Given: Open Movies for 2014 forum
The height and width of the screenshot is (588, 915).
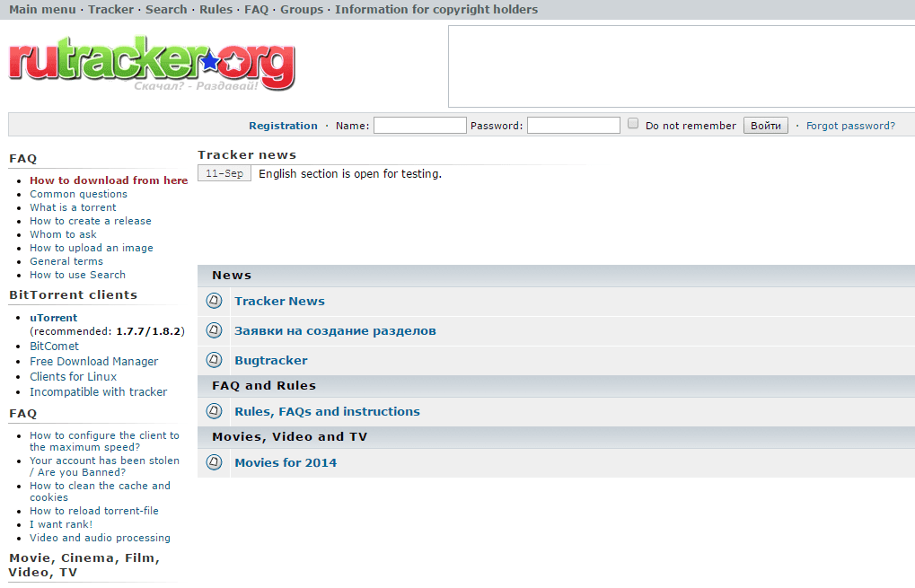Looking at the screenshot, I should click(286, 462).
